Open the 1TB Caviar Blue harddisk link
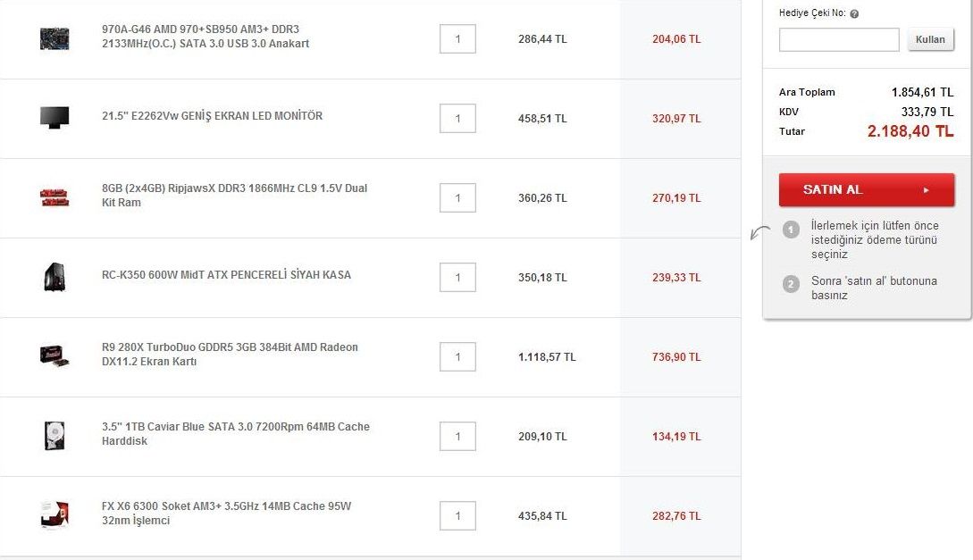Viewport: 973px width, 560px height. coord(235,434)
